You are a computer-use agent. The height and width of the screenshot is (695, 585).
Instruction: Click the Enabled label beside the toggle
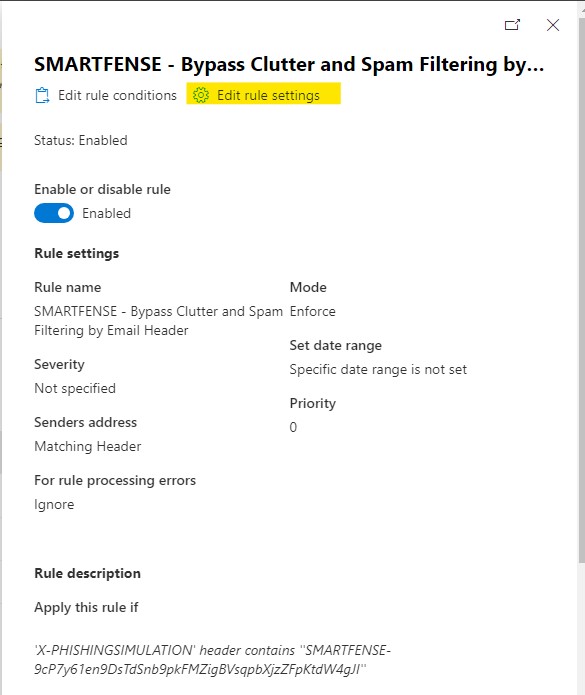click(x=106, y=213)
